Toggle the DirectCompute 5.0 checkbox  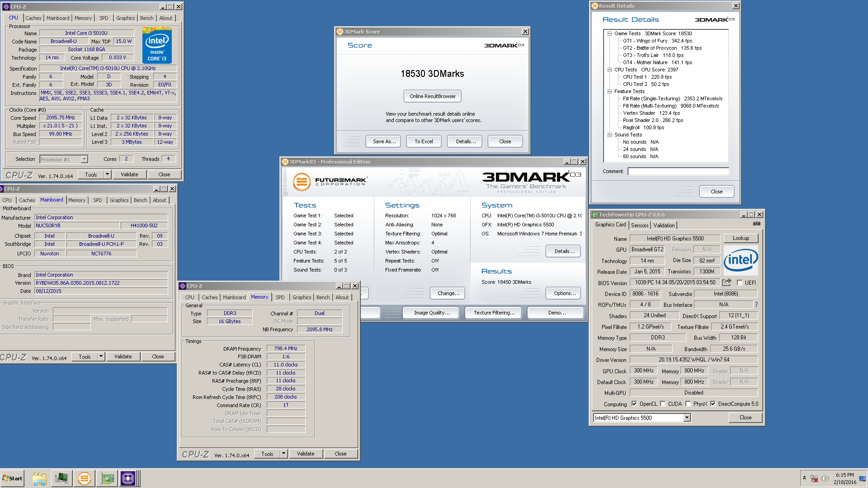[713, 404]
